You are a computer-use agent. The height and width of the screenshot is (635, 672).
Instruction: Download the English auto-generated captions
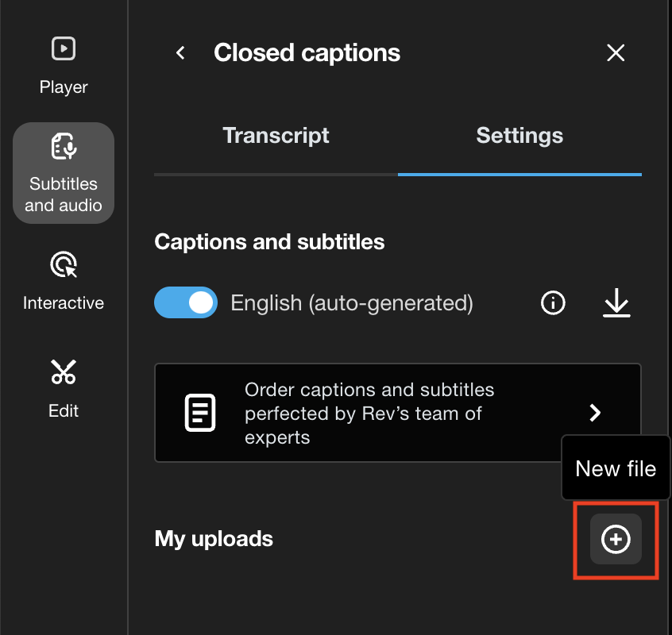pyautogui.click(x=616, y=303)
